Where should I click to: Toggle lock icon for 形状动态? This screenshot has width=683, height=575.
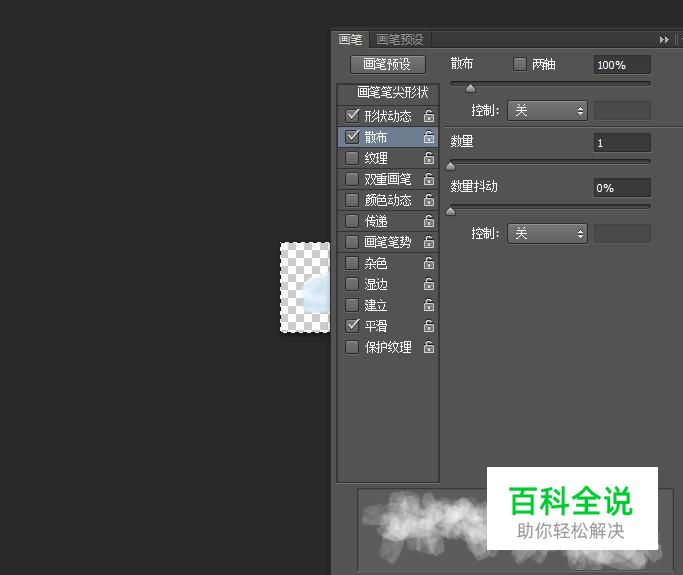429,116
